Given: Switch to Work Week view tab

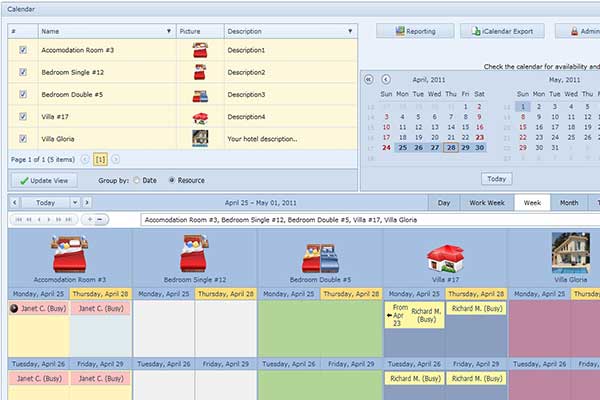Looking at the screenshot, I should coord(487,203).
